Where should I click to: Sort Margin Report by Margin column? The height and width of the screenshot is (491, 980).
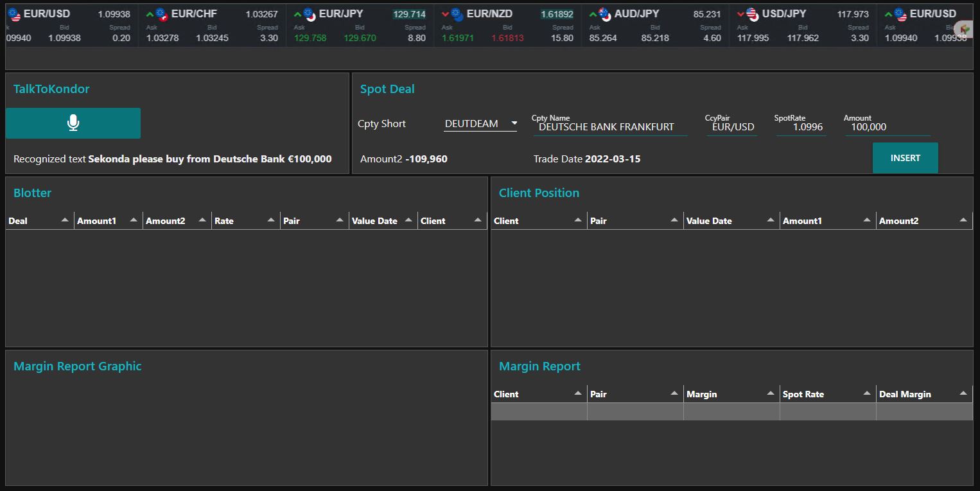731,394
